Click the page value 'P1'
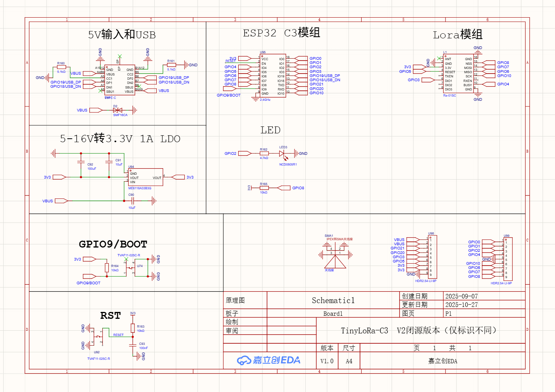This screenshot has height=392, width=555. (x=449, y=313)
